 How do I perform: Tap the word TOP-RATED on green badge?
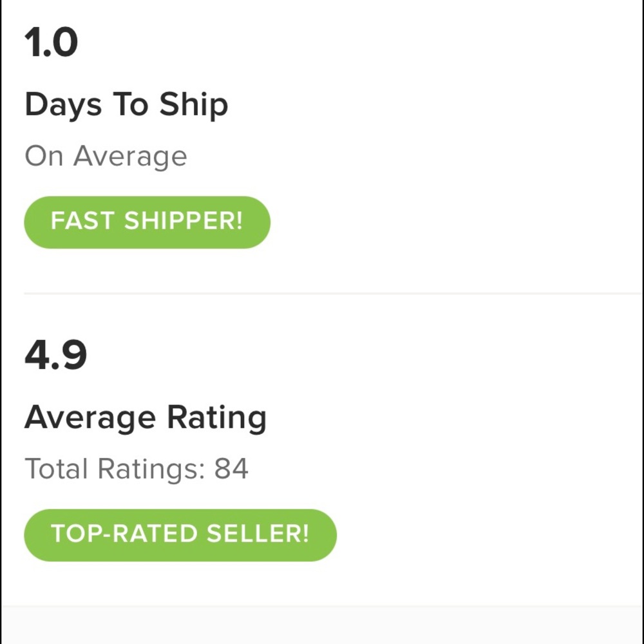pyautogui.click(x=124, y=535)
